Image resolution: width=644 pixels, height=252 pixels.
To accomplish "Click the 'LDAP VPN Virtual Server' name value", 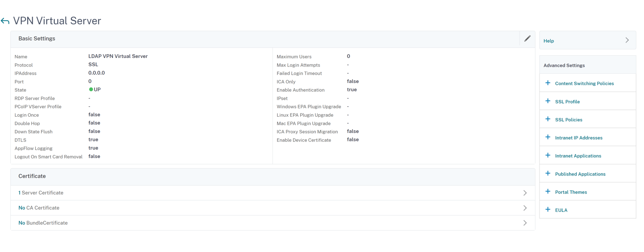I will (x=118, y=56).
